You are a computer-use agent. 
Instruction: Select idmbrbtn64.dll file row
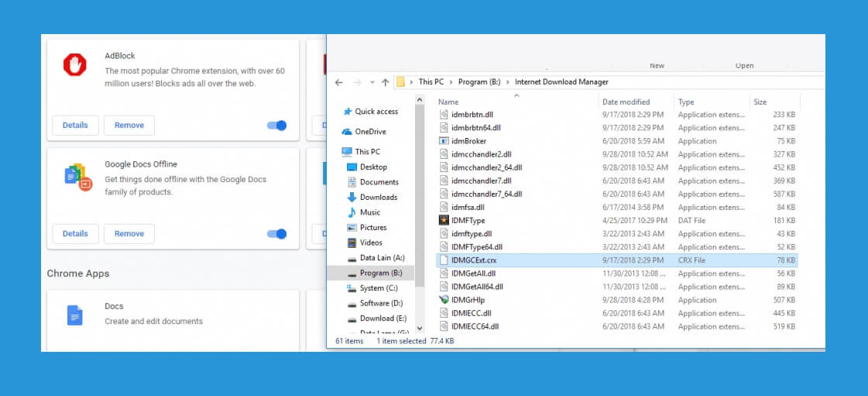[617, 128]
